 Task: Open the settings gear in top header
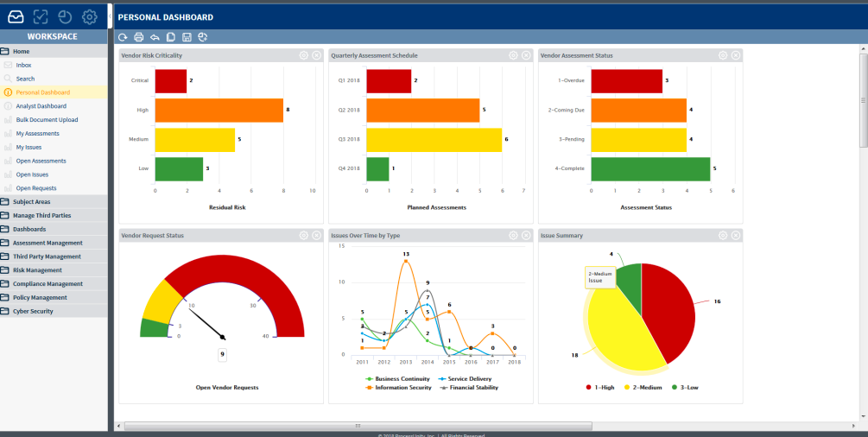(89, 16)
